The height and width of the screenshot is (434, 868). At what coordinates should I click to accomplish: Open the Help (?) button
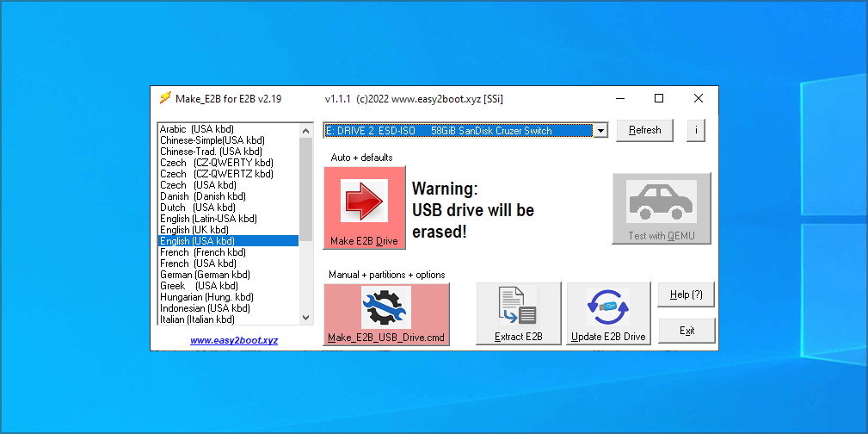686,294
